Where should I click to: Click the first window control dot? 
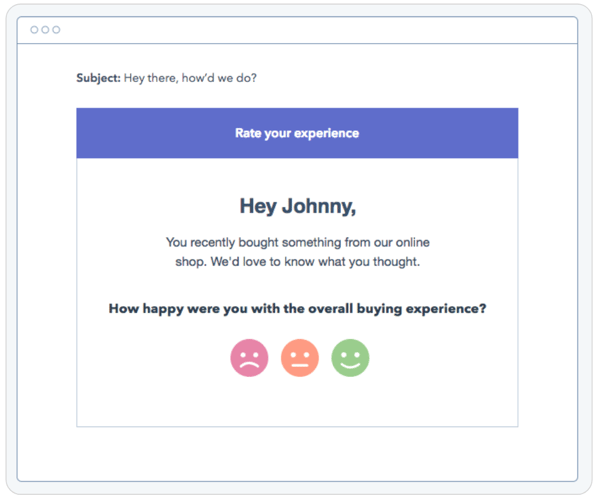click(34, 30)
